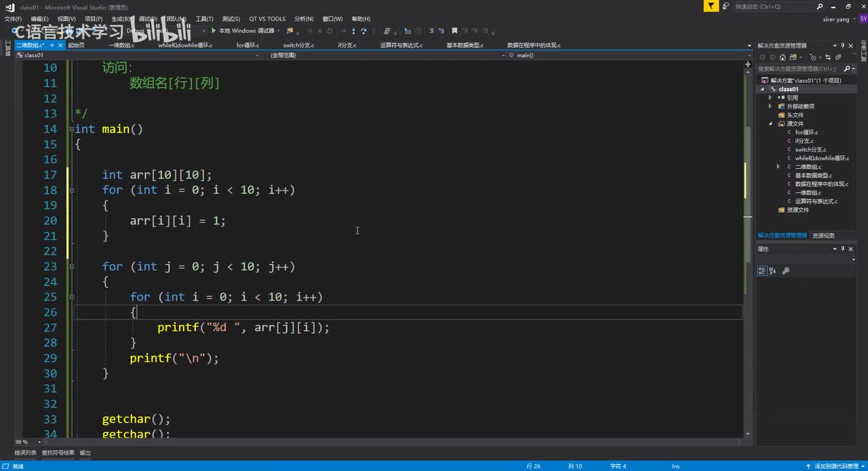The height and width of the screenshot is (471, 868).
Task: Expand the 引用 node
Action: 770,98
